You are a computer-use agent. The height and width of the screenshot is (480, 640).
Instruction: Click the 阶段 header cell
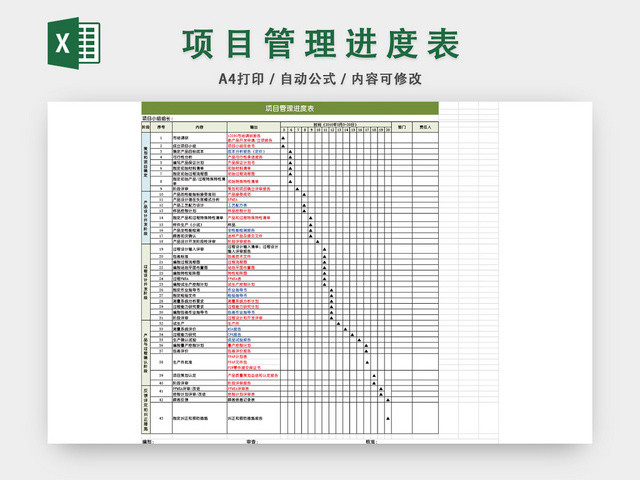(x=146, y=127)
